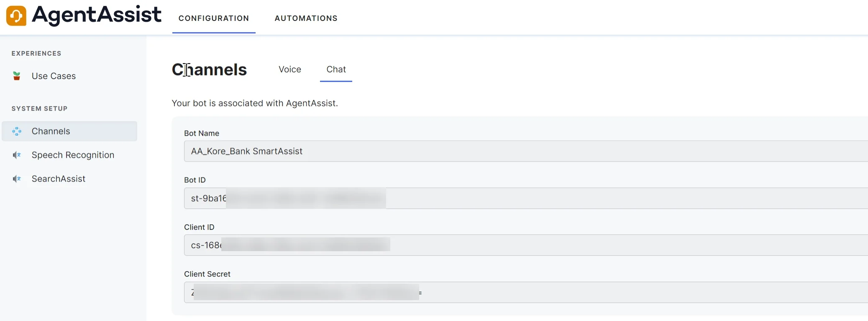This screenshot has width=868, height=321.
Task: Click the Channels page heading
Action: pyautogui.click(x=209, y=70)
